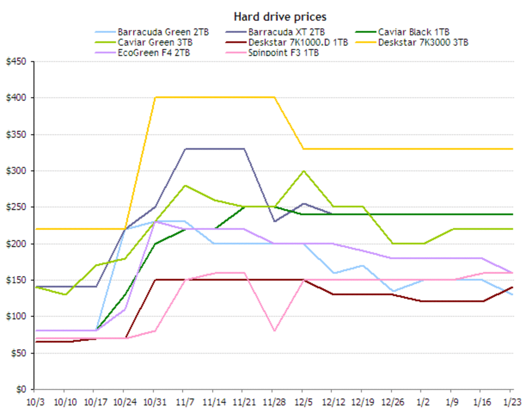Image resolution: width=532 pixels, height=414 pixels.
Task: Click the pink Spinpoint F3 1TB legend swatch
Action: pyautogui.click(x=236, y=53)
